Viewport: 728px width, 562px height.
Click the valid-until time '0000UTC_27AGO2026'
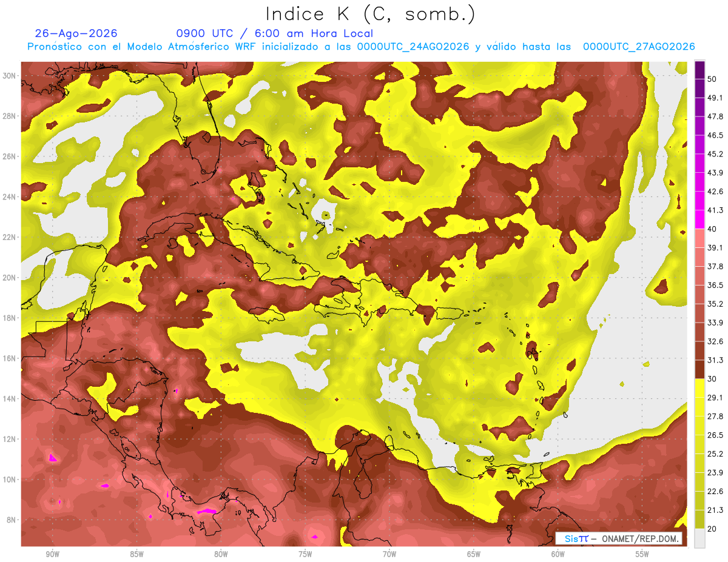(639, 47)
